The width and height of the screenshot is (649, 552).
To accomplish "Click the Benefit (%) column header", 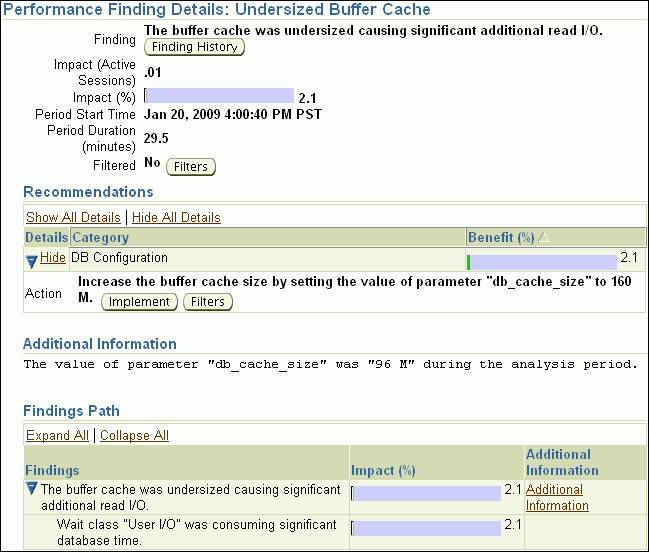I will click(x=500, y=238).
